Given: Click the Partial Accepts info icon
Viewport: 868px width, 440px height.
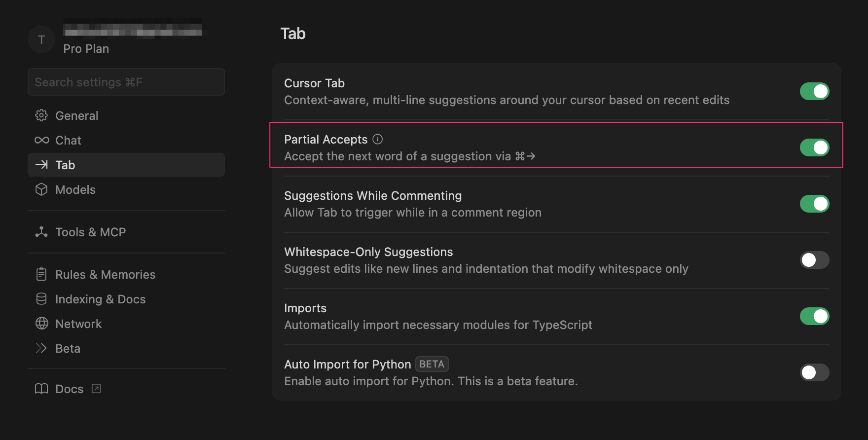Looking at the screenshot, I should point(378,139).
